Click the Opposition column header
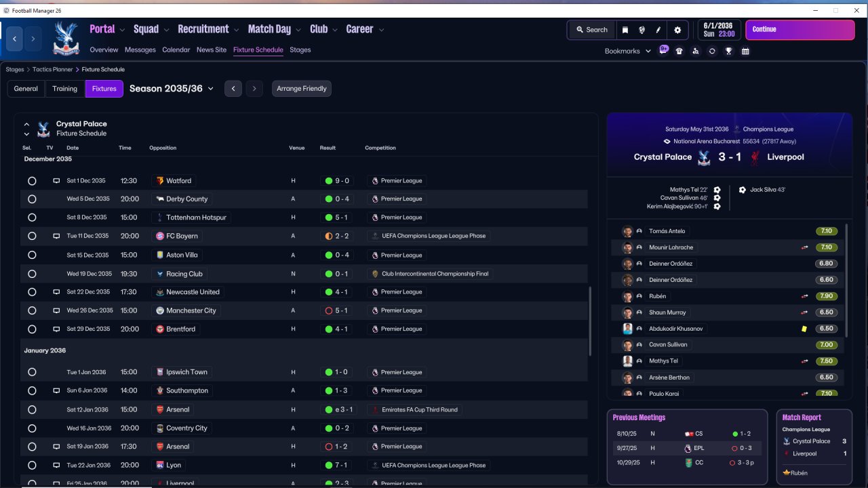Screen dimensions: 868x488 pos(163,148)
